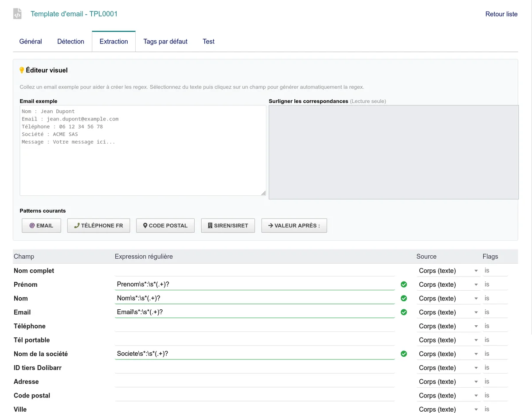This screenshot has width=532, height=413.
Task: Switch to the Détection tab
Action: pos(70,42)
